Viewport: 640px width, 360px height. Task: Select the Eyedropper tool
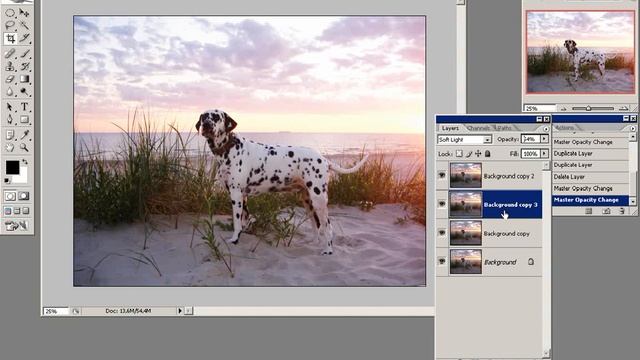click(x=24, y=134)
